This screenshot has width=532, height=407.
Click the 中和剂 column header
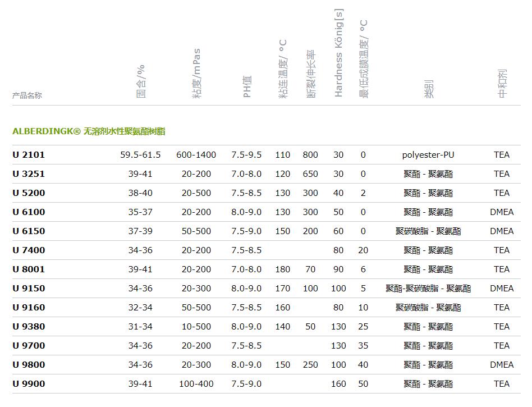(x=502, y=84)
